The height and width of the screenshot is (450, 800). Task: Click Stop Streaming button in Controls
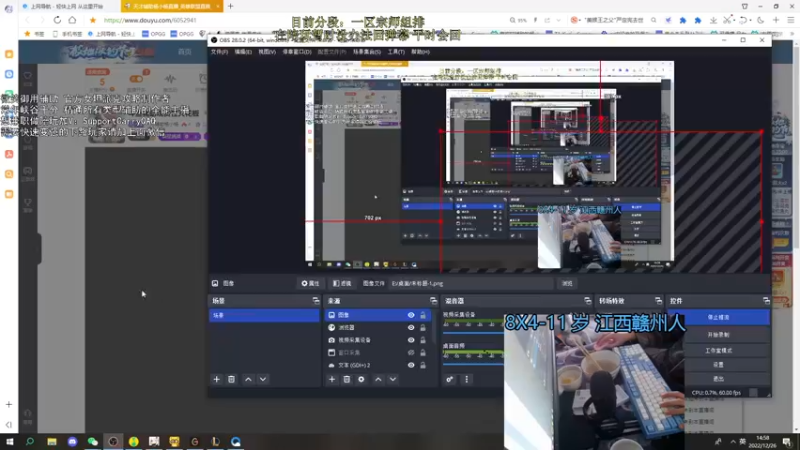(x=718, y=317)
